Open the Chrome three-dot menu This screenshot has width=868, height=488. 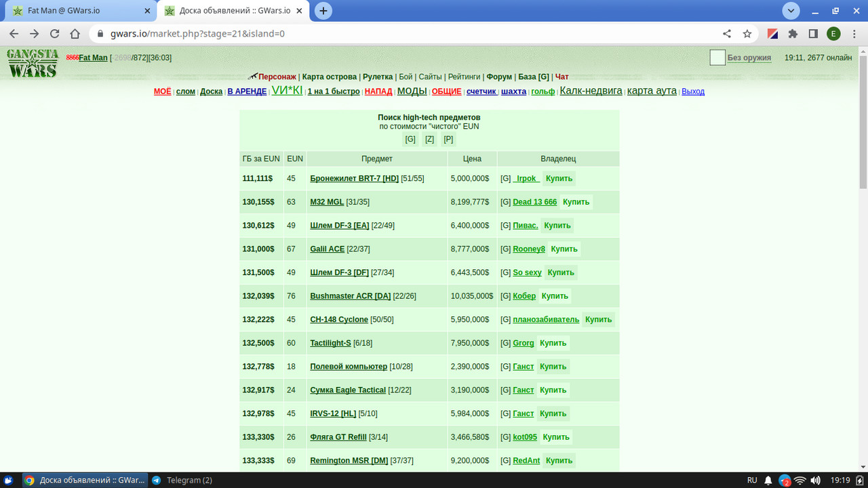(x=854, y=33)
